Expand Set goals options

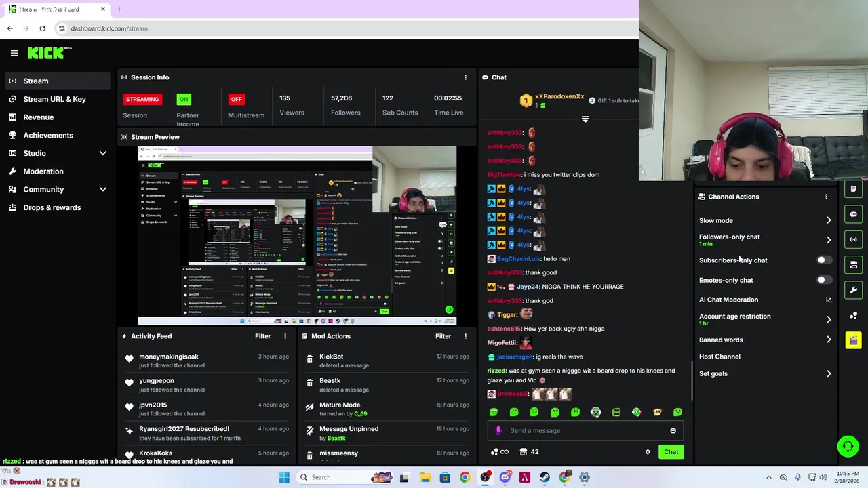point(829,373)
